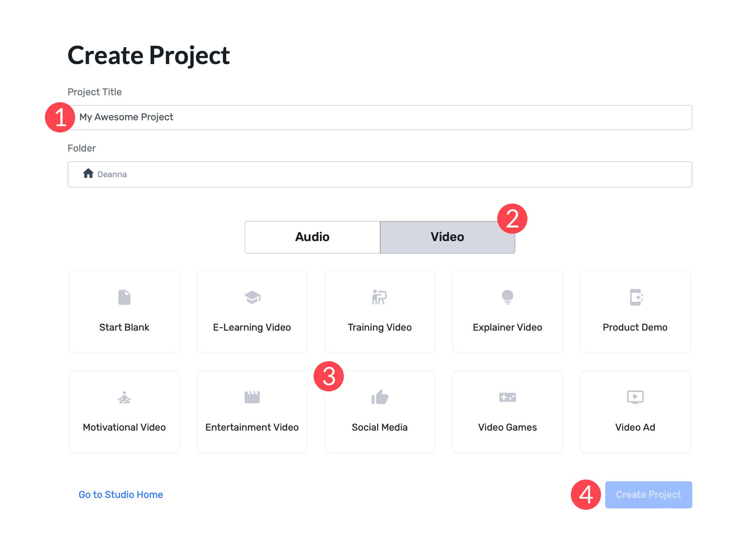
Task: Click the Create Project button
Action: coord(648,494)
